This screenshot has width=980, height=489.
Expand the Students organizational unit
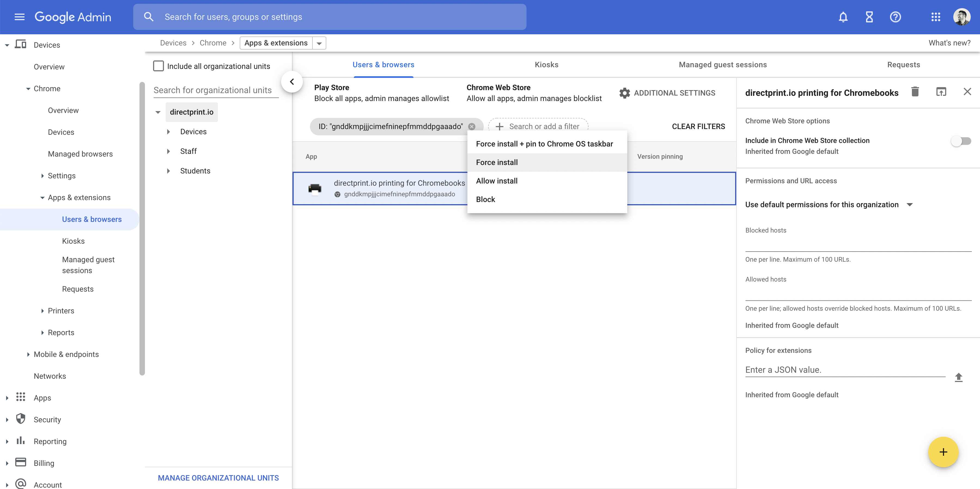tap(168, 171)
